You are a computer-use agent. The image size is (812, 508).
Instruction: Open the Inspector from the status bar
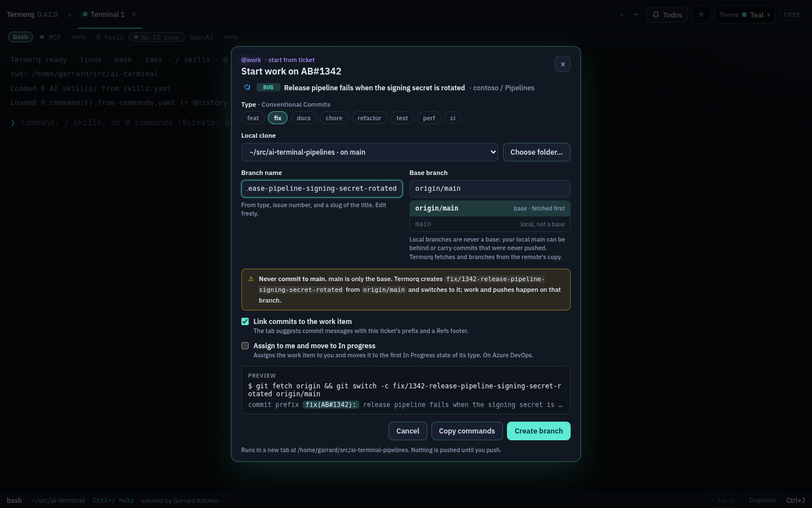coord(763,501)
